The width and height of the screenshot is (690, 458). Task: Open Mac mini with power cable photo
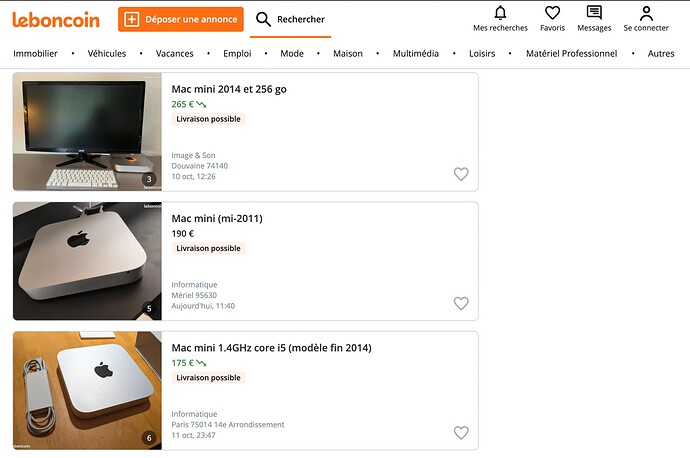pos(87,390)
